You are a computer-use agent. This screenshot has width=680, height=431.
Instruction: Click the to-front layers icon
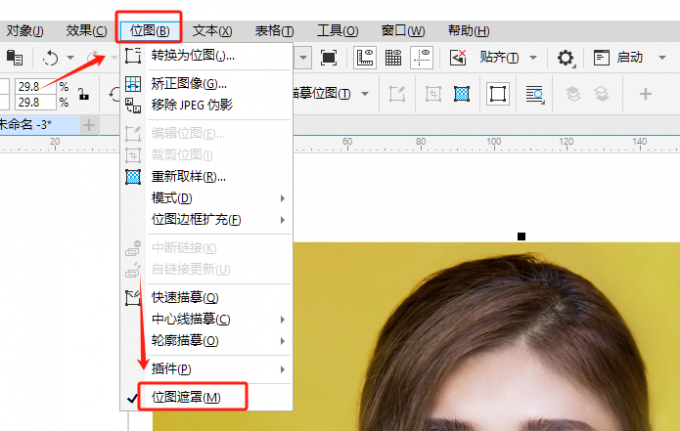point(573,94)
